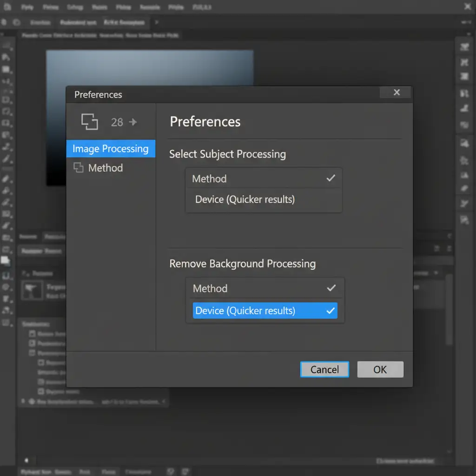Click the bottom icon in the right panel strip
Image resolution: width=476 pixels, height=476 pixels.
(463, 219)
